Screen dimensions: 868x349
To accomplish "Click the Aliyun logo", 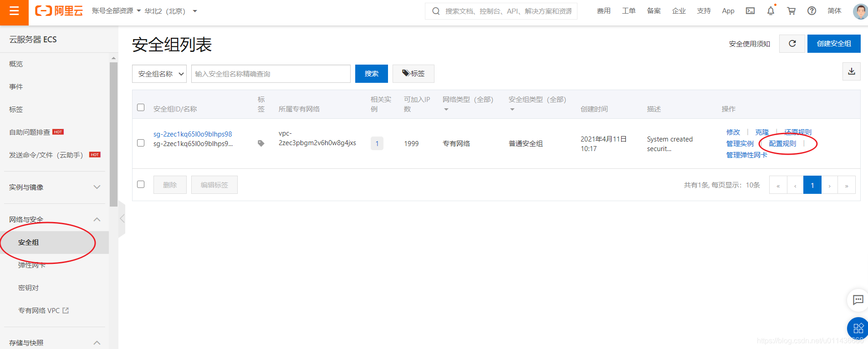I will [59, 11].
